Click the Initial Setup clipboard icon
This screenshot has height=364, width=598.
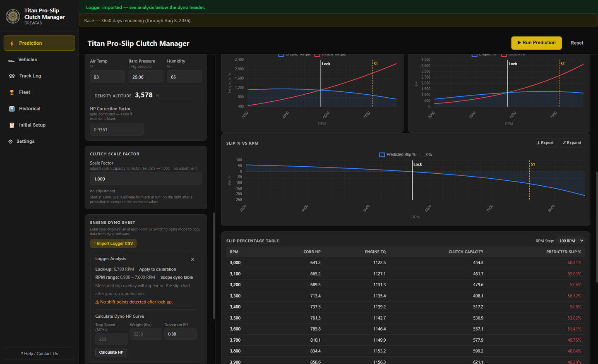point(12,125)
